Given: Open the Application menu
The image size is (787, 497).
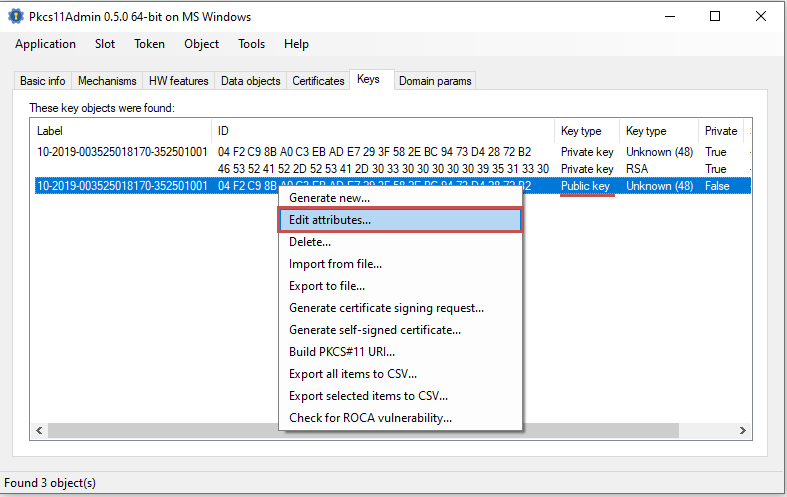Looking at the screenshot, I should coord(45,44).
